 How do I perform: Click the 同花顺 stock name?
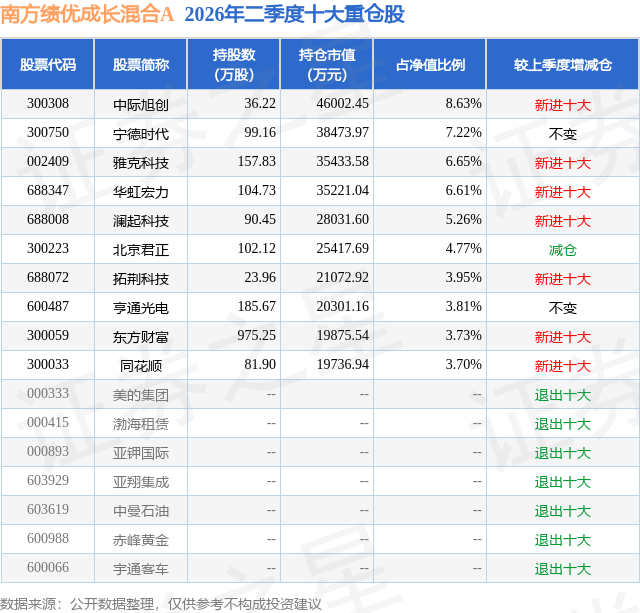141,365
